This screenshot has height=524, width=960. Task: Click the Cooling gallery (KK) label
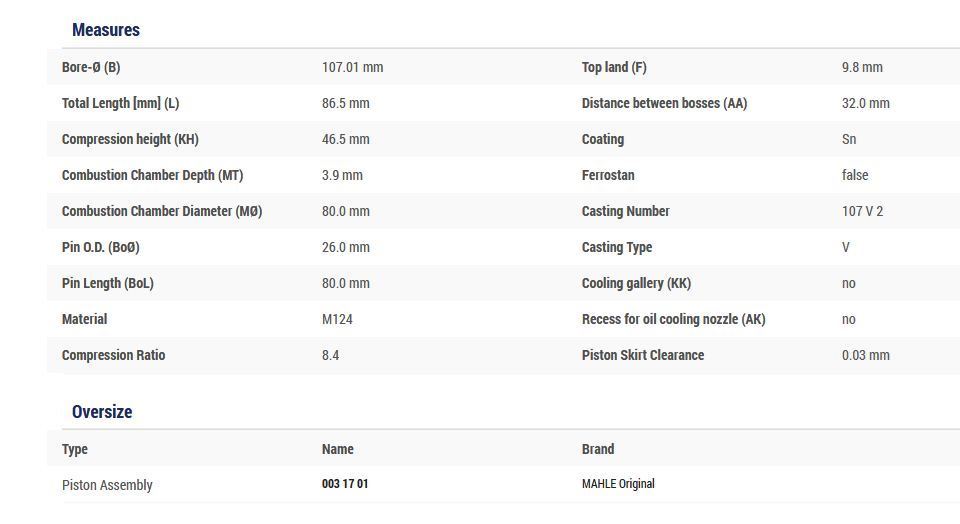click(x=636, y=283)
